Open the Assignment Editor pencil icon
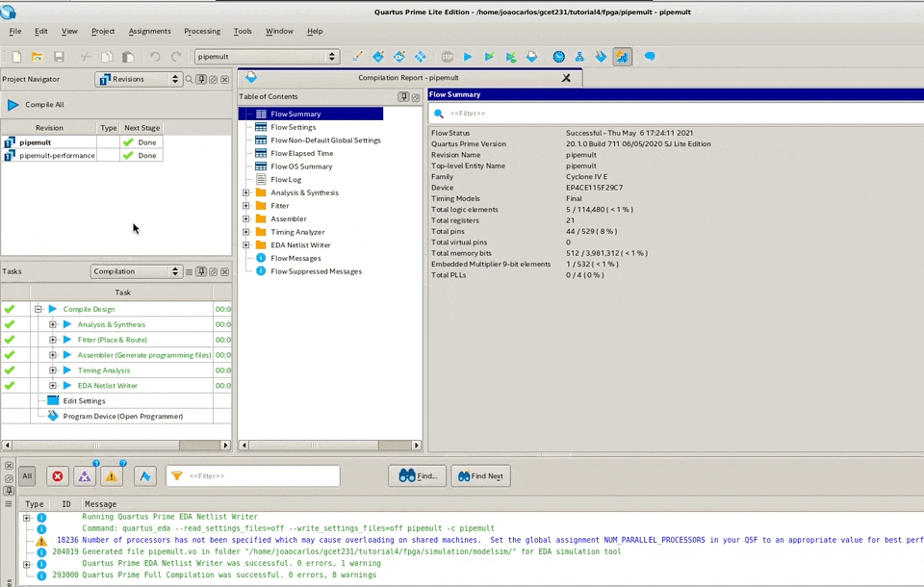 coord(357,57)
